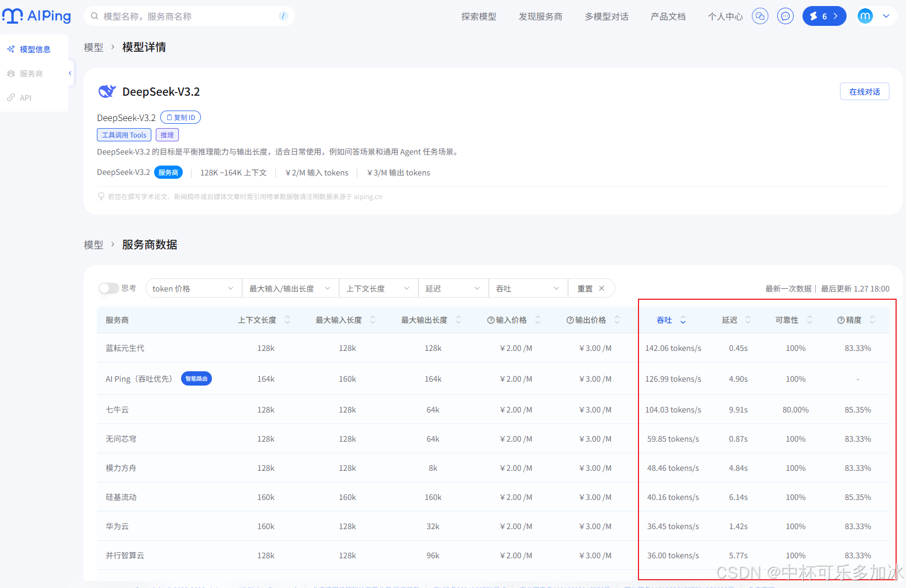This screenshot has width=906, height=588.
Task: Sort by 最大输入长度 column arrows
Action: click(x=373, y=320)
